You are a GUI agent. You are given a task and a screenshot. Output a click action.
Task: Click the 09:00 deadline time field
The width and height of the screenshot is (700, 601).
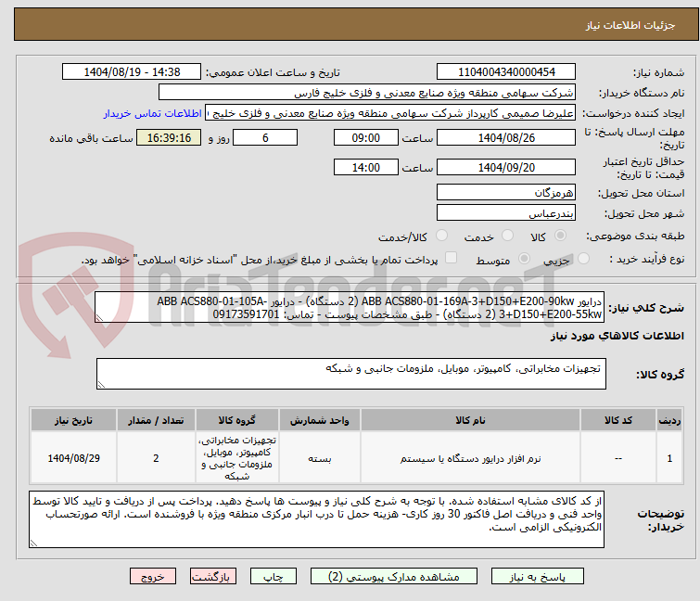click(365, 138)
